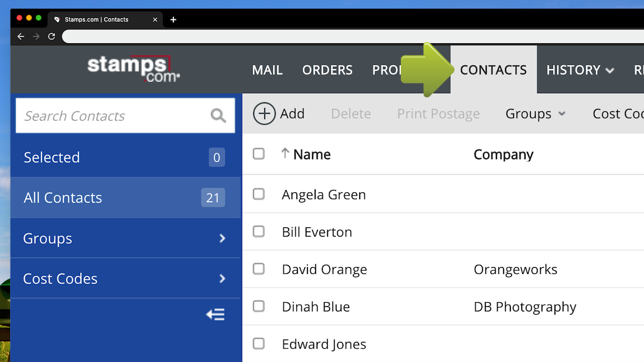Reload the page in the browser
644x362 pixels.
click(x=51, y=36)
